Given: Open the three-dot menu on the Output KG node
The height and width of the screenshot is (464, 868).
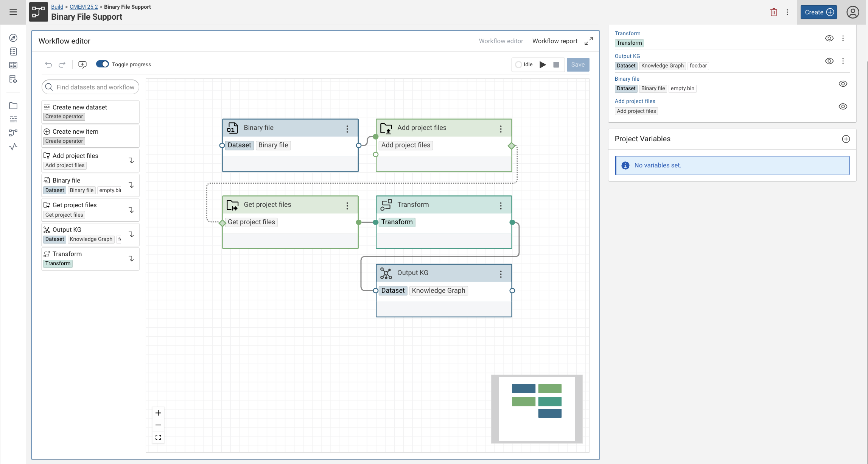Looking at the screenshot, I should click(501, 273).
